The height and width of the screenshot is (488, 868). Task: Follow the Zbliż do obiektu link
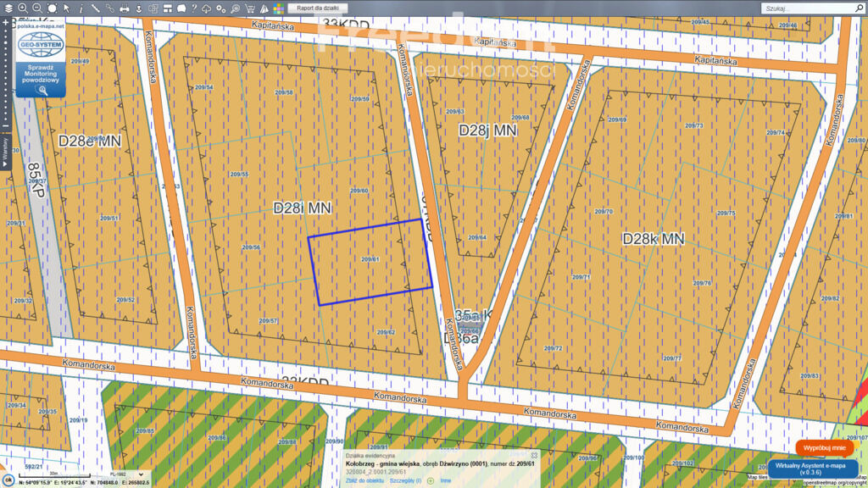[x=364, y=480]
